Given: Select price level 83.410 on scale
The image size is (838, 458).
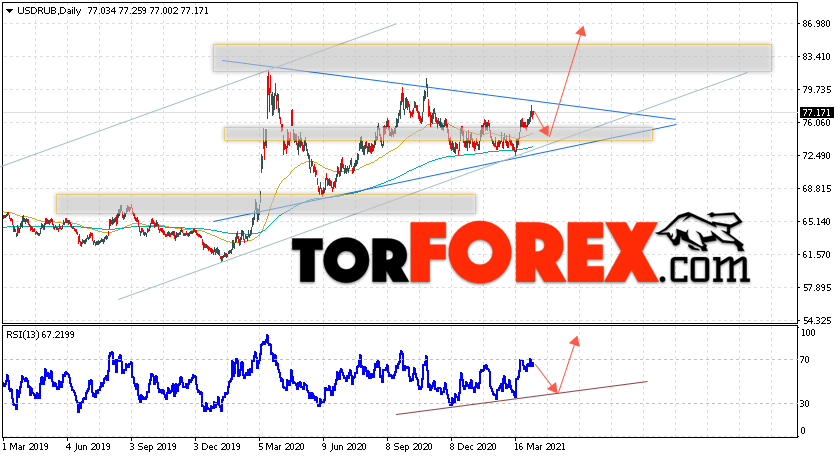Looking at the screenshot, I should 816,57.
